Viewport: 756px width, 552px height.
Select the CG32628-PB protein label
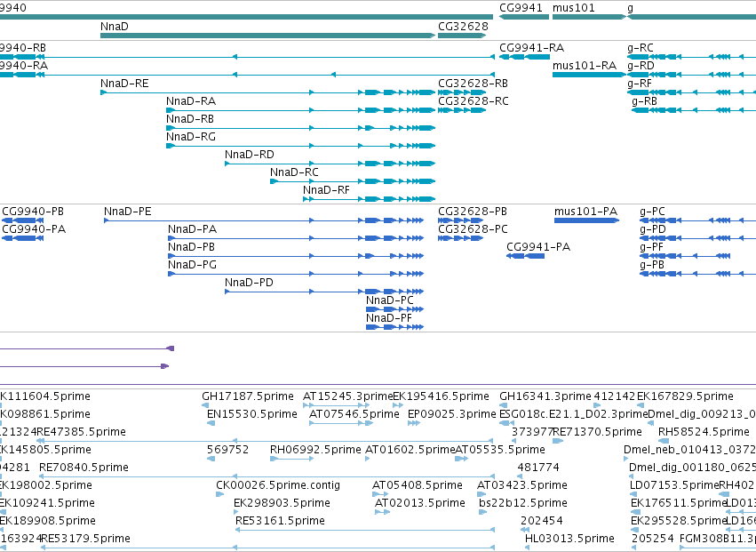coord(473,212)
